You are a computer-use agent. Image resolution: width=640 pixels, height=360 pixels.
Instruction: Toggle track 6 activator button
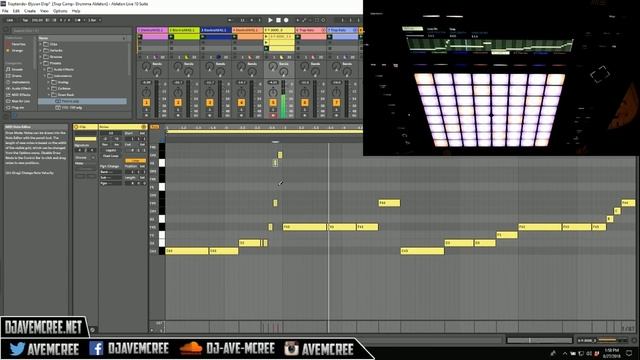pyautogui.click(x=304, y=103)
